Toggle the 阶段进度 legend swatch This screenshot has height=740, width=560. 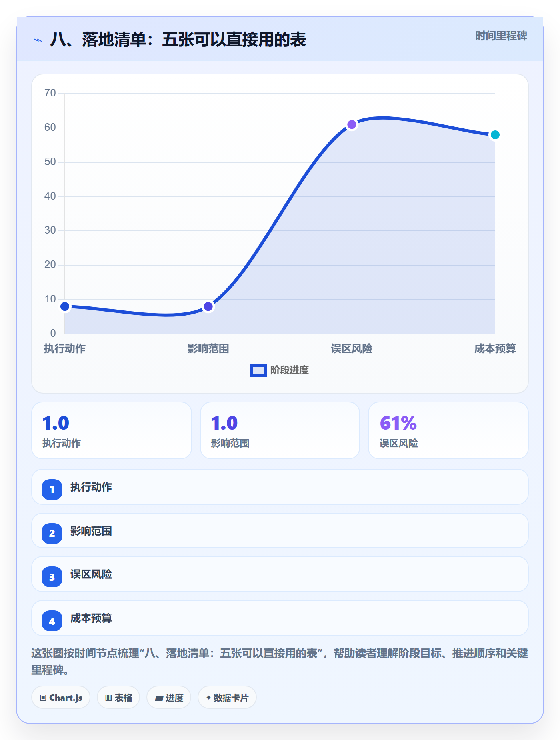pos(258,370)
